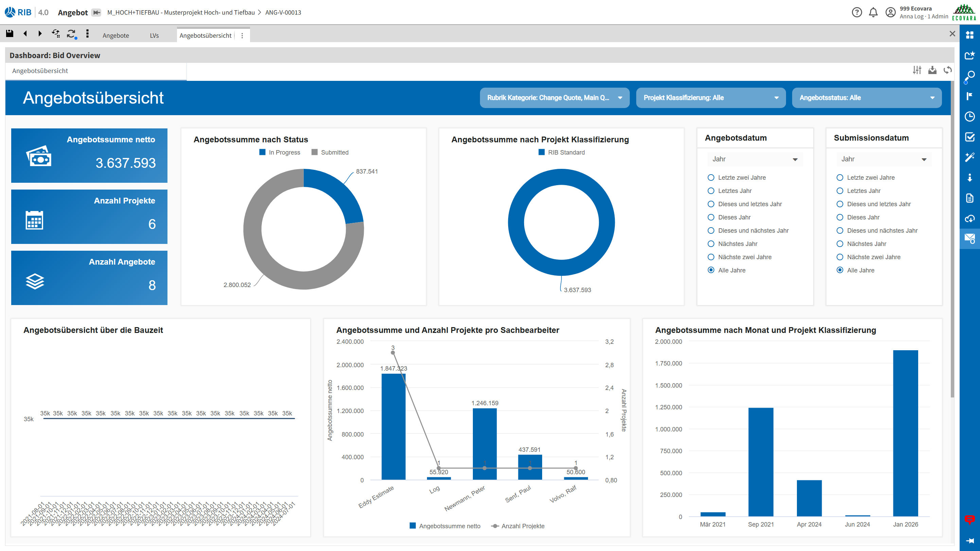Switch to the LVs tab
The width and height of the screenshot is (980, 551).
[154, 35]
